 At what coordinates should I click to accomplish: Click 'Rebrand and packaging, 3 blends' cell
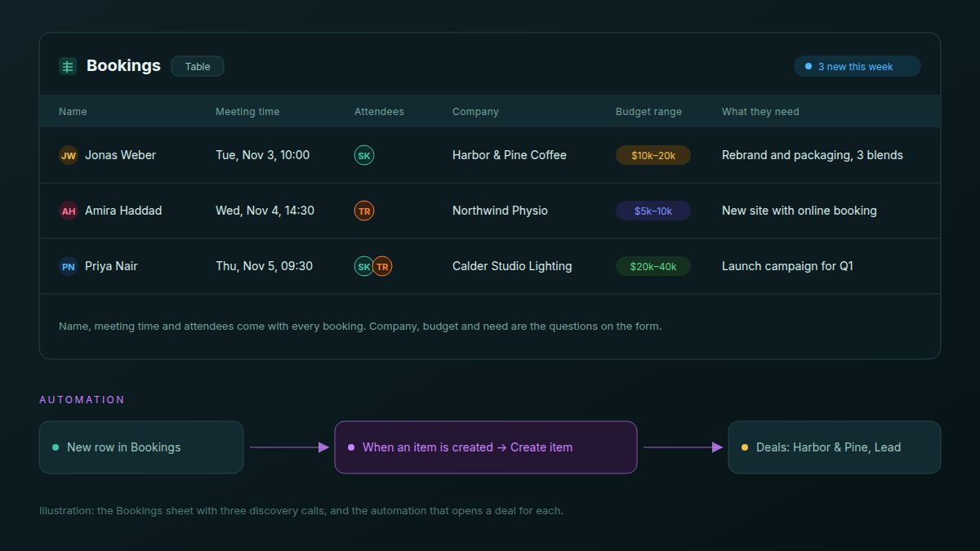pyautogui.click(x=813, y=155)
